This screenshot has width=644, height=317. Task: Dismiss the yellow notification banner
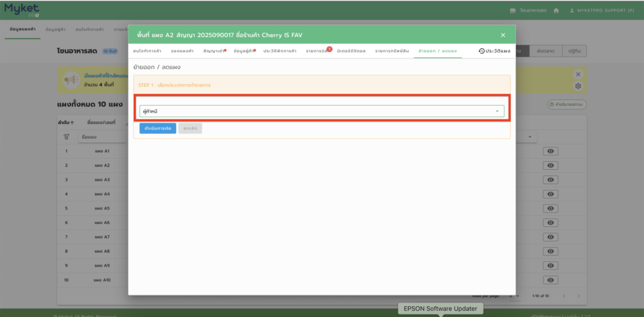(x=578, y=74)
